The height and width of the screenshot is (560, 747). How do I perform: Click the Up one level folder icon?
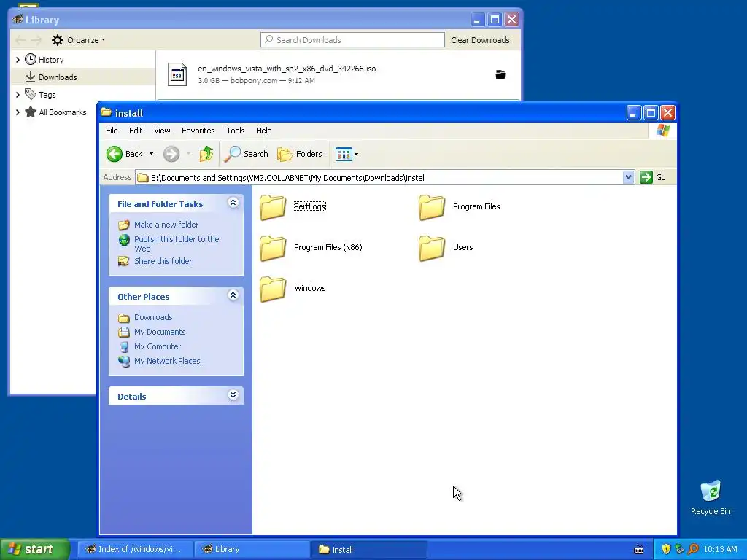[206, 154]
